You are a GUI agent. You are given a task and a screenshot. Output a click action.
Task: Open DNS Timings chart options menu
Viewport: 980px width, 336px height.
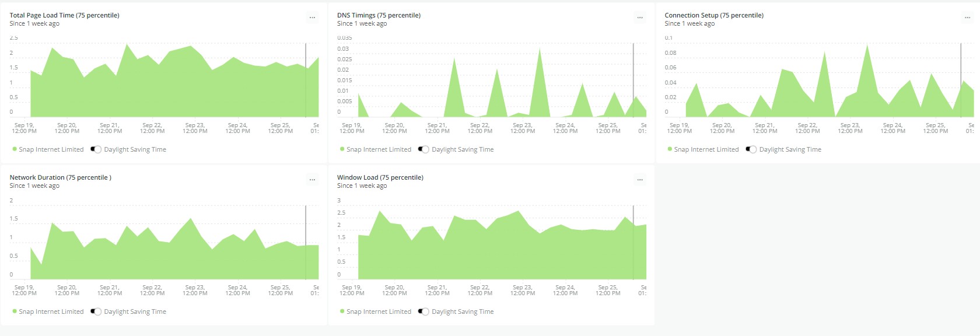click(x=640, y=17)
